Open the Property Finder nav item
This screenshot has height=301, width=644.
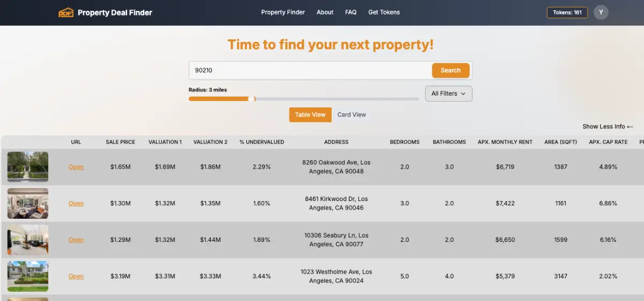[x=283, y=12]
